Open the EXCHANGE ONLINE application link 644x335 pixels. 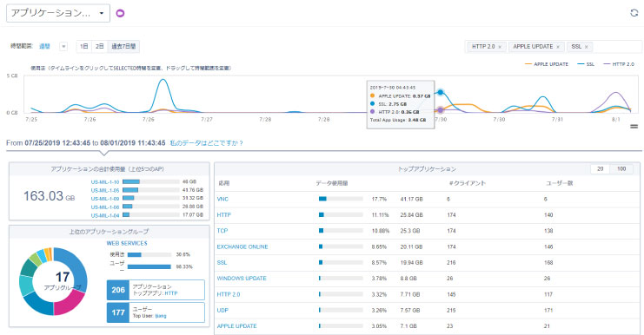coord(242,246)
